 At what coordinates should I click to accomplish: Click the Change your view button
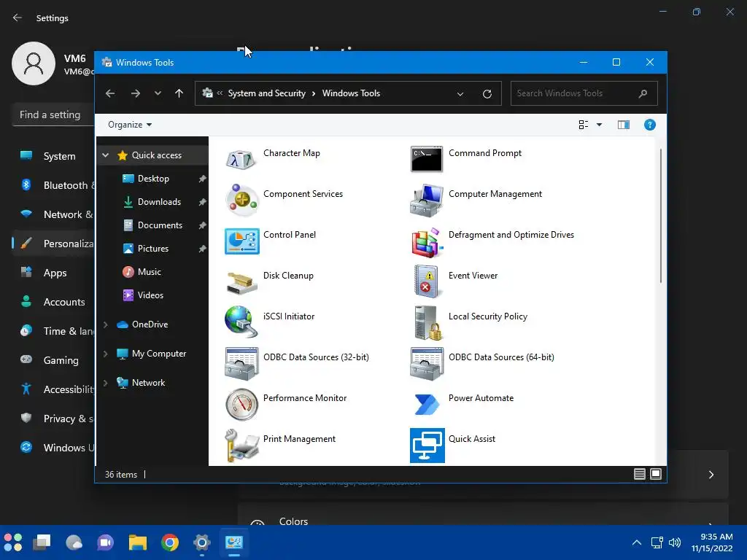[584, 125]
